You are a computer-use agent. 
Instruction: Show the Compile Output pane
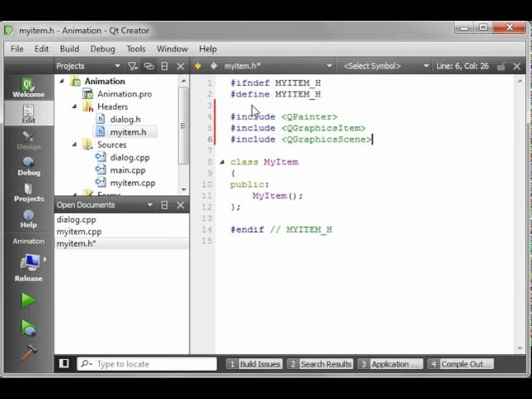(461, 364)
